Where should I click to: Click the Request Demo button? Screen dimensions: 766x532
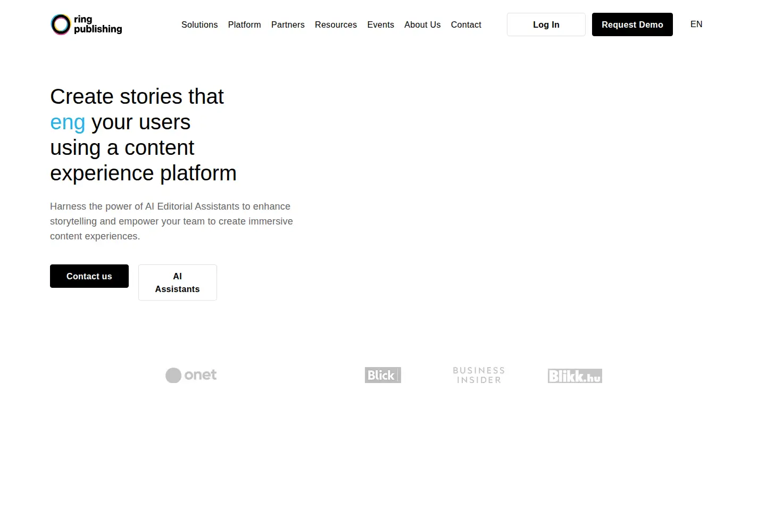coord(632,24)
